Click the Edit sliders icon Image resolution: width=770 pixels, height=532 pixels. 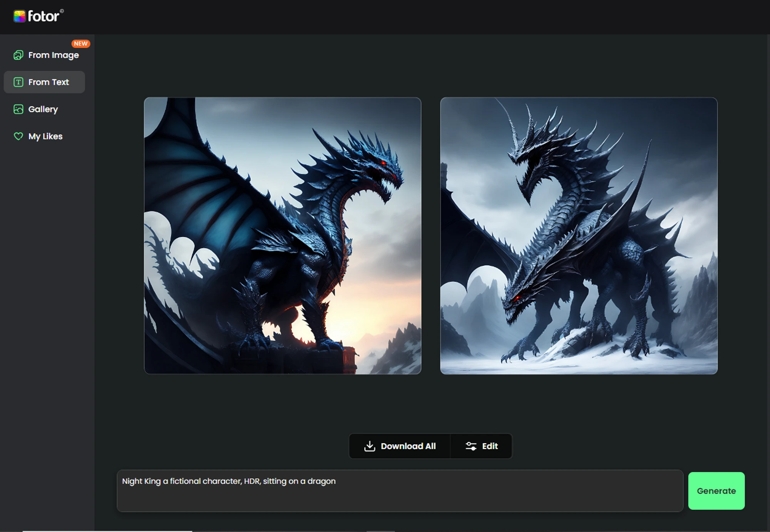pos(471,446)
